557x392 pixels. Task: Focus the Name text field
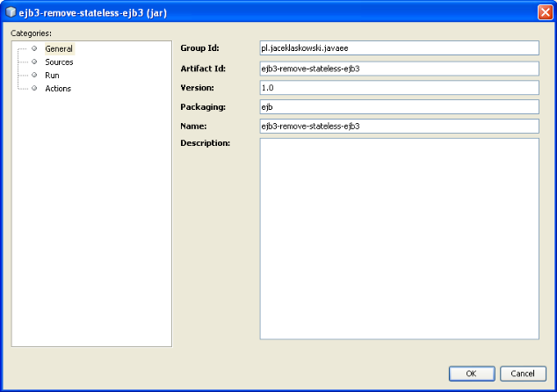click(x=399, y=127)
